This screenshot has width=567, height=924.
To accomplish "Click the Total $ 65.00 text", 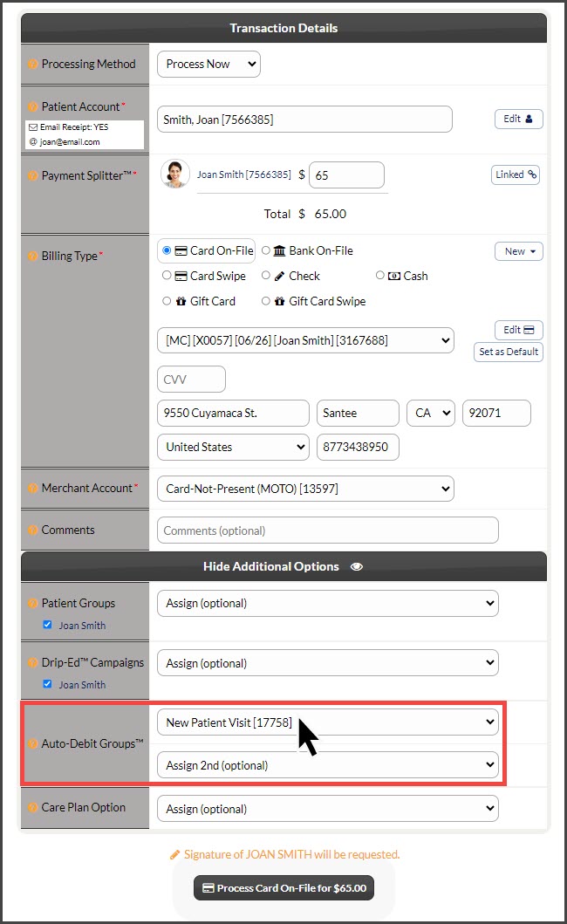I will pos(305,214).
